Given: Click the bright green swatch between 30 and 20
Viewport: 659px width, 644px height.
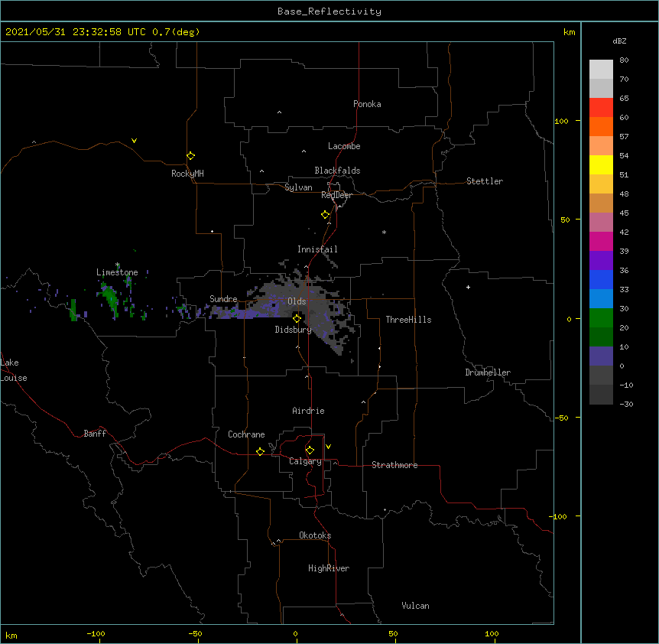Looking at the screenshot, I should (x=601, y=318).
